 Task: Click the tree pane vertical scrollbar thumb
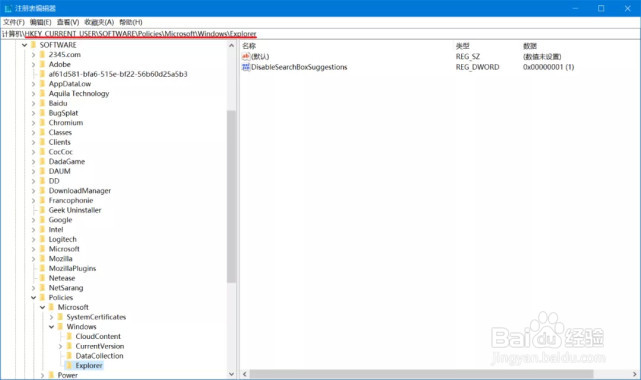click(x=231, y=196)
